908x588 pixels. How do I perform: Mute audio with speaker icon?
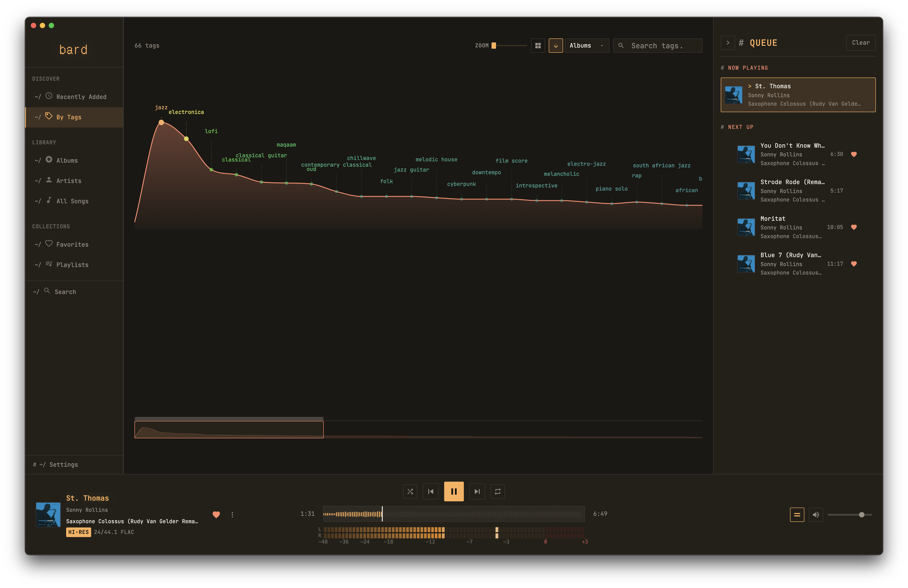816,515
